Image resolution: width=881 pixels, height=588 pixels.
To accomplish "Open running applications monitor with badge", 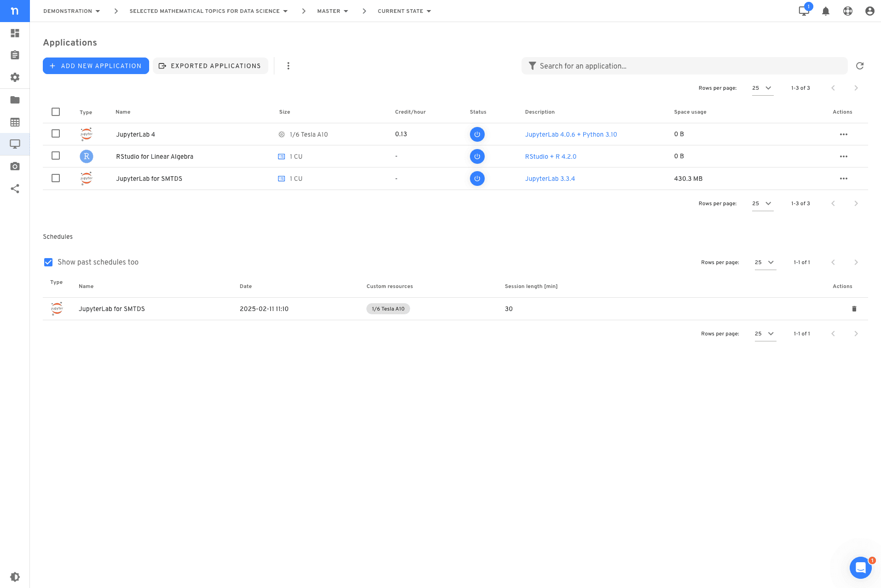I will coord(804,11).
